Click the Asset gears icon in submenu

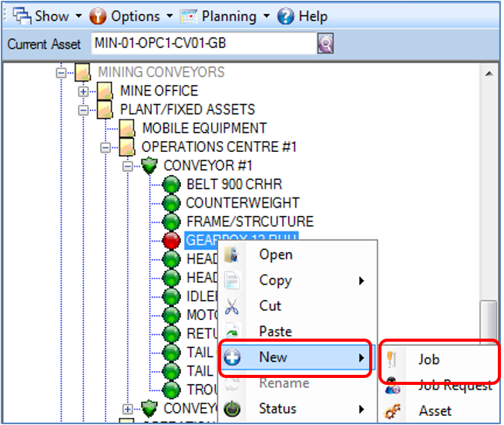tap(392, 411)
